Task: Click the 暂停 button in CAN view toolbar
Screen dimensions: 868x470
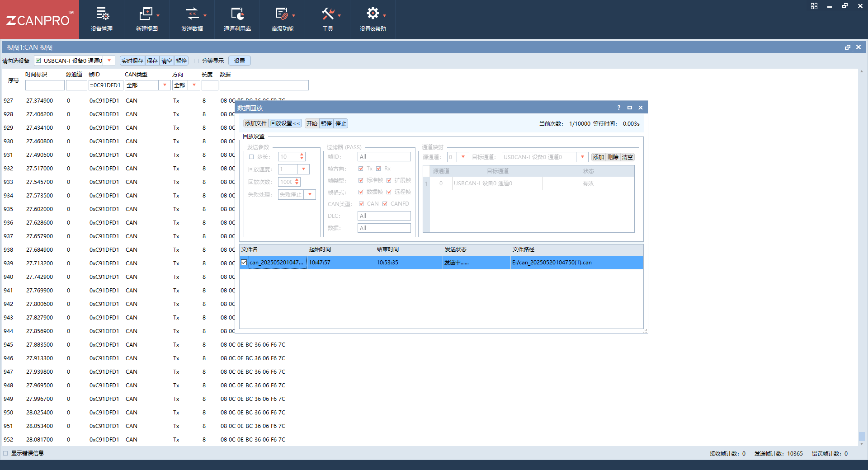Action: coord(181,61)
